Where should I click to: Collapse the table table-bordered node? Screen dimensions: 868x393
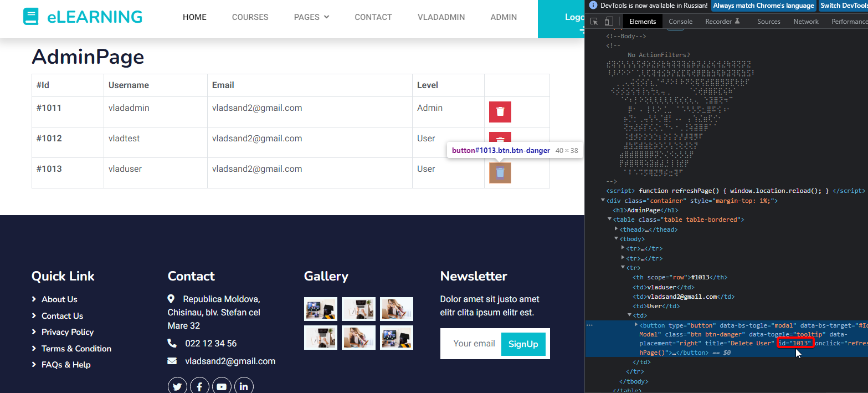(610, 220)
